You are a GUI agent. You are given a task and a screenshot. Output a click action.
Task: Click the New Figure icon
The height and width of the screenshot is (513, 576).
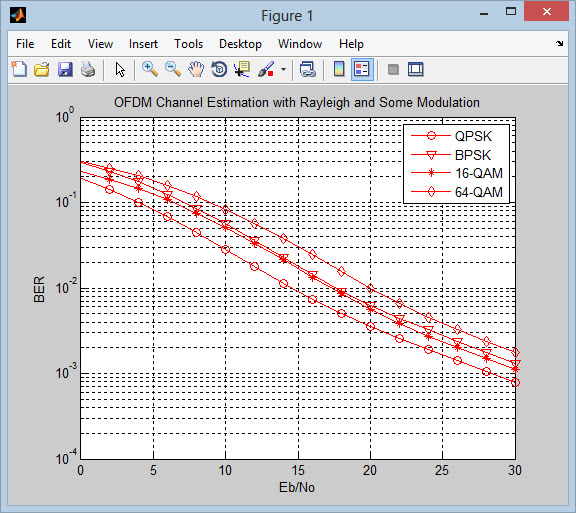click(19, 69)
